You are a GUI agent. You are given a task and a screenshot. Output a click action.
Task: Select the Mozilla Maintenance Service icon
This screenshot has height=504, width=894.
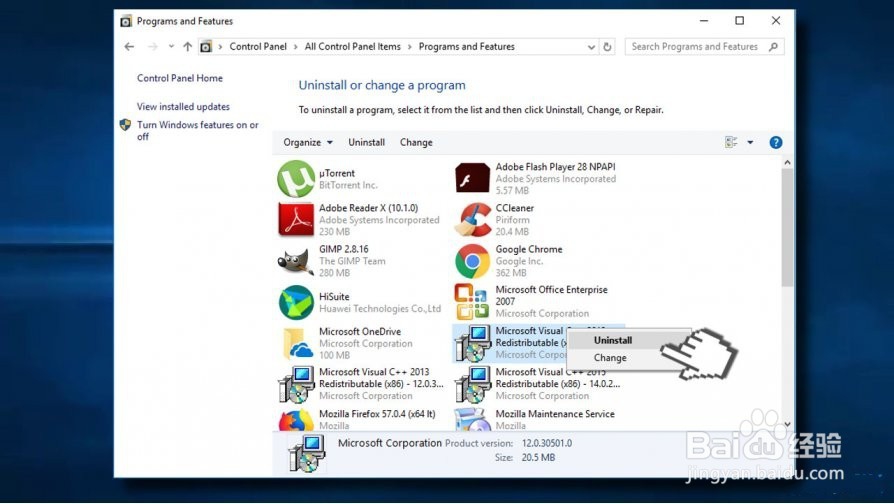[473, 420]
